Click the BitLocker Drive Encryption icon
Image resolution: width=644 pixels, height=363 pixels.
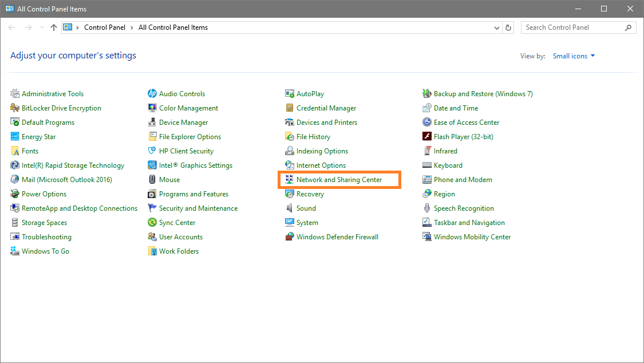click(x=15, y=108)
